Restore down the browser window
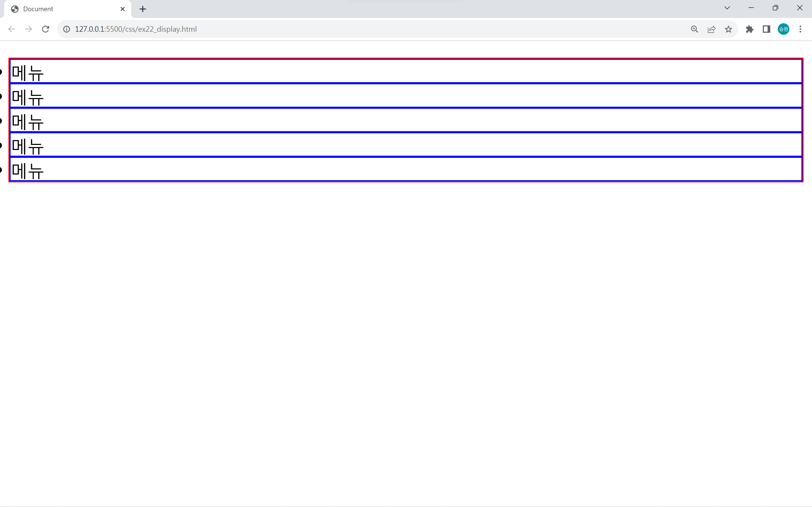The height and width of the screenshot is (507, 812). [x=775, y=8]
